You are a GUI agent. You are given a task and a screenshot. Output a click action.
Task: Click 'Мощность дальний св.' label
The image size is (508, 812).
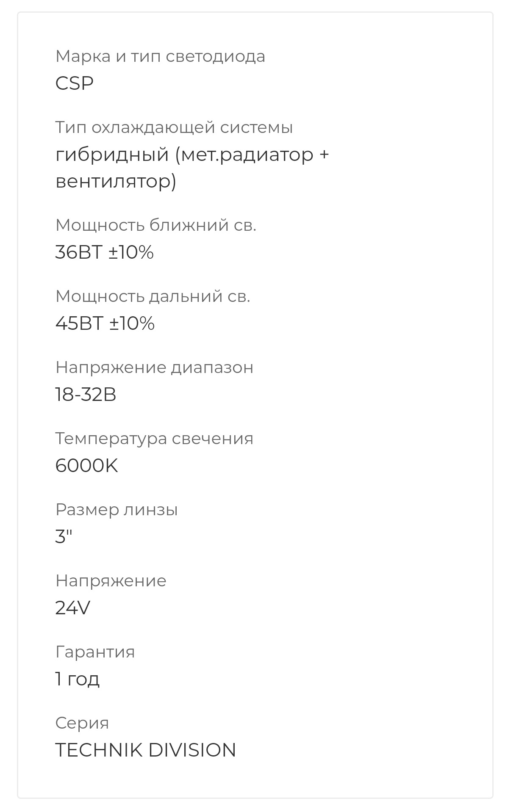153,296
